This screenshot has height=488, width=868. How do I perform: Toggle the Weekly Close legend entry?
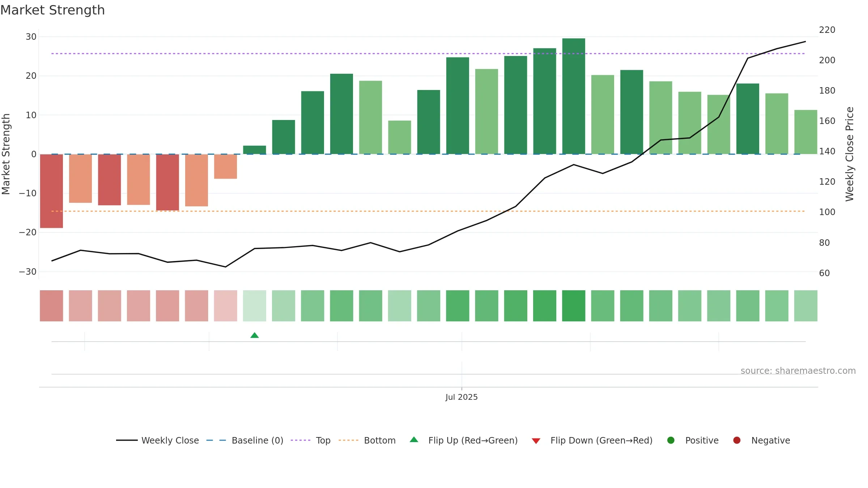coord(158,440)
